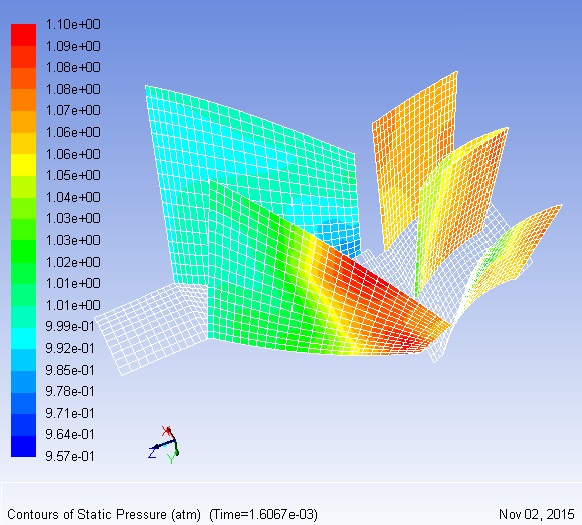Click the Contours of Static Pressure (atm) caption
The height and width of the screenshot is (525, 582).
[x=104, y=515]
